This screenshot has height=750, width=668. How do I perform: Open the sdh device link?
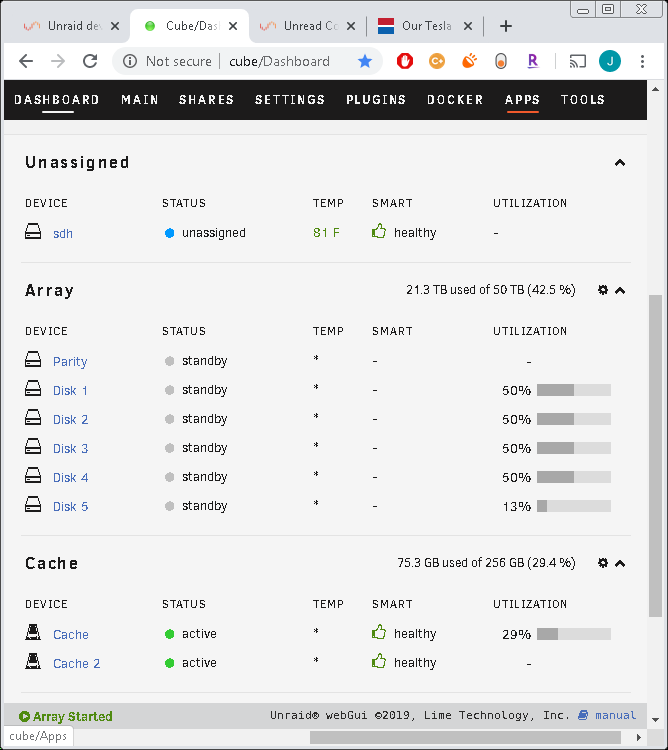[x=63, y=233]
